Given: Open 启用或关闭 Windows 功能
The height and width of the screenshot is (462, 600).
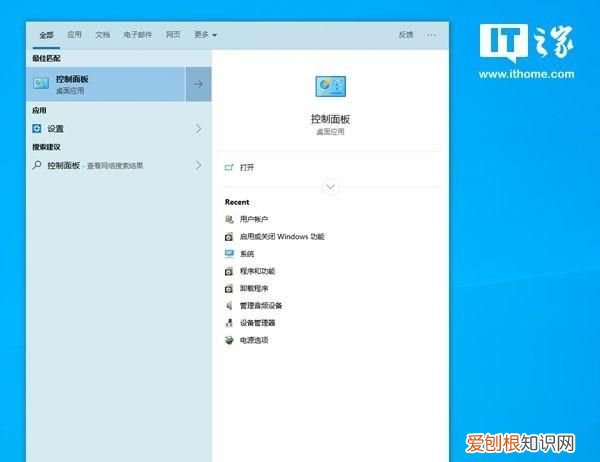Looking at the screenshot, I should 282,237.
